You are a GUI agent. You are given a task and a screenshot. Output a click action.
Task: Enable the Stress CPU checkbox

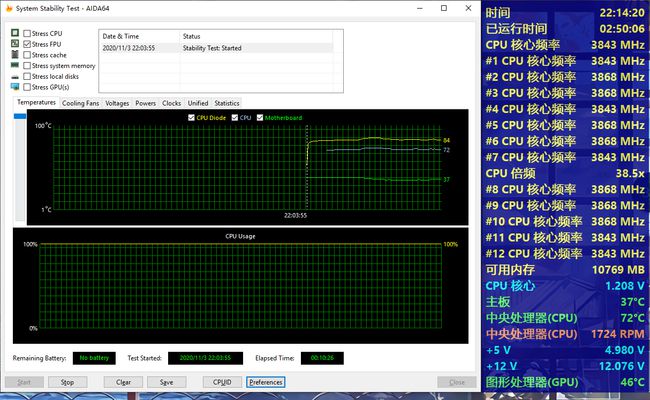tap(27, 33)
